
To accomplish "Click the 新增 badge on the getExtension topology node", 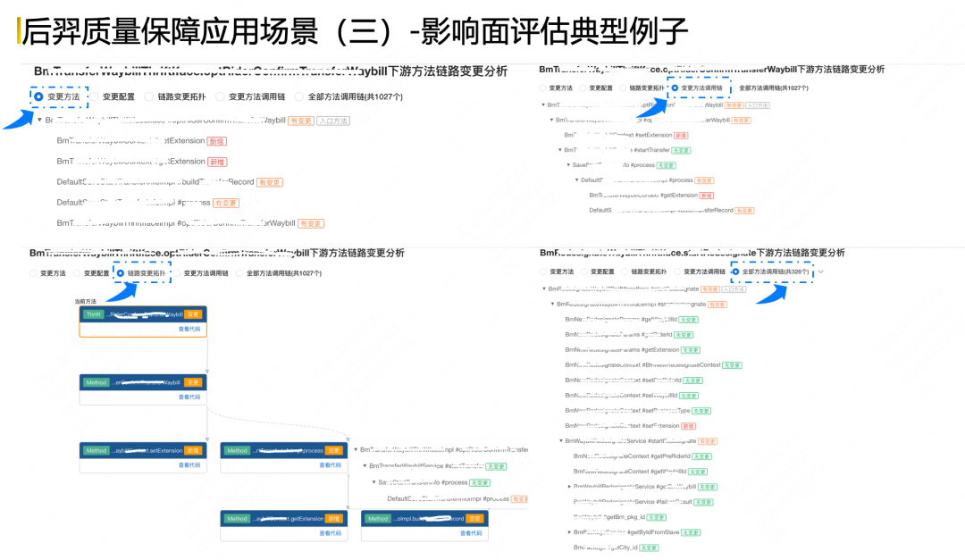I will pos(333,518).
